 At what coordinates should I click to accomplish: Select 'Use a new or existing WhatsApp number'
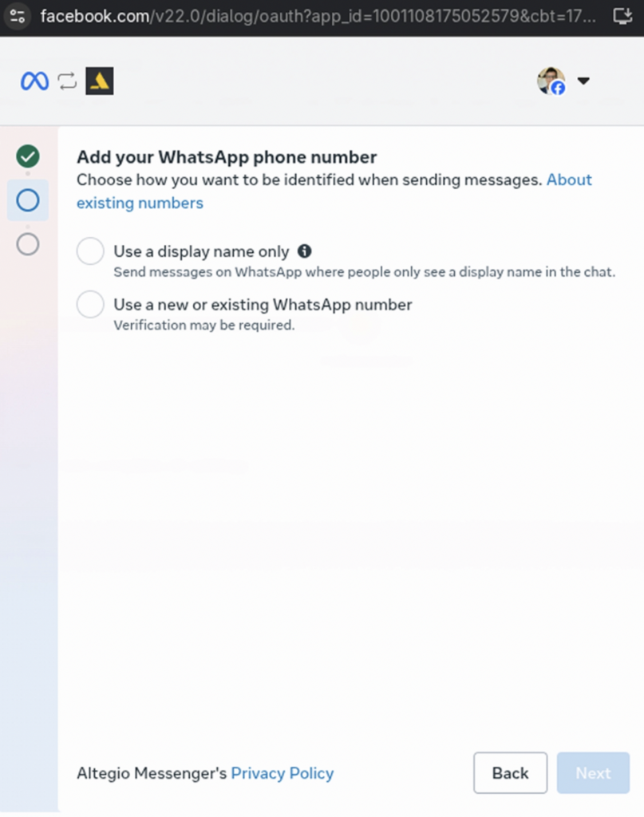[x=91, y=304]
